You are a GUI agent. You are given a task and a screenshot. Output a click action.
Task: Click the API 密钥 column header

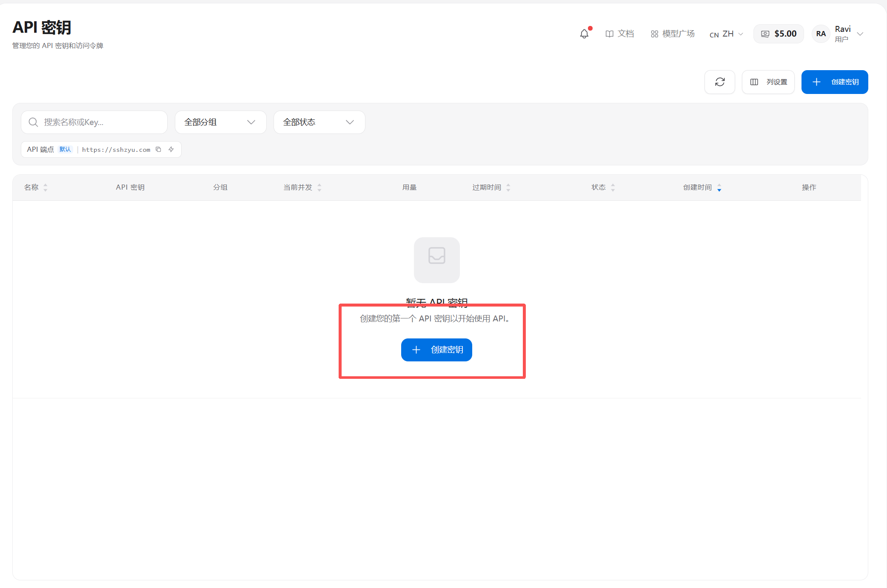pos(130,187)
